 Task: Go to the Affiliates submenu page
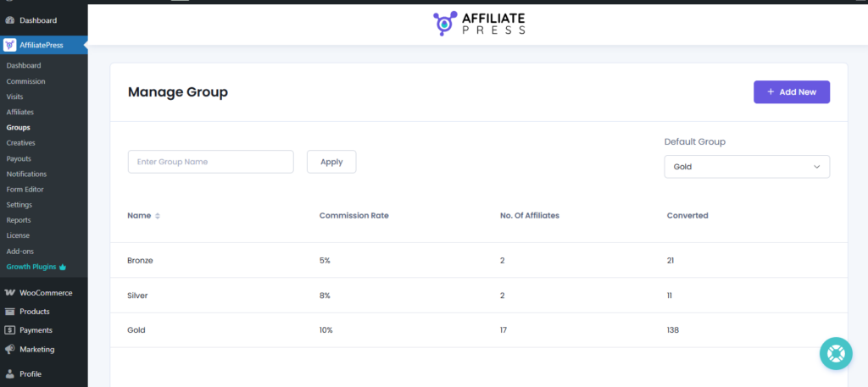tap(20, 112)
